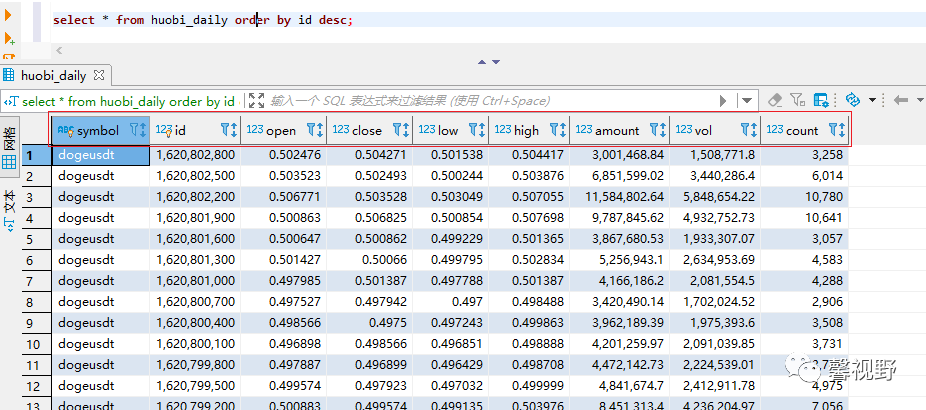Open dropdown next to the refresh icon
This screenshot has width=926, height=410.
(x=872, y=100)
